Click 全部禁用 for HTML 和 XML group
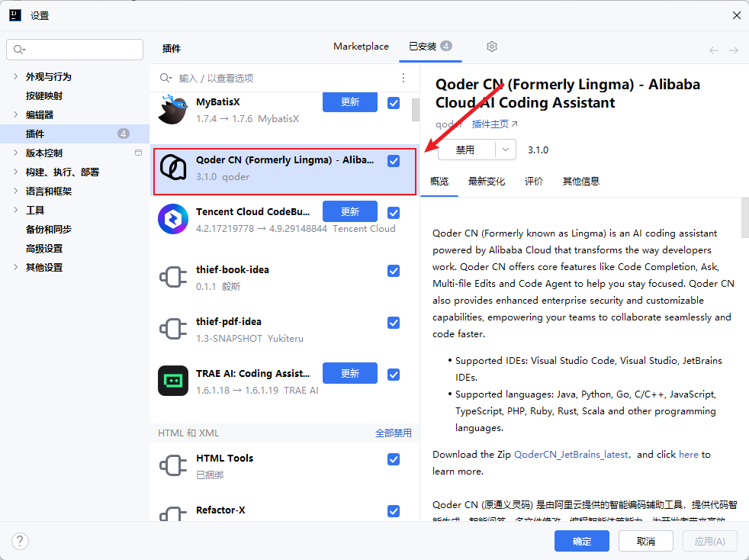The image size is (749, 560). click(x=393, y=433)
